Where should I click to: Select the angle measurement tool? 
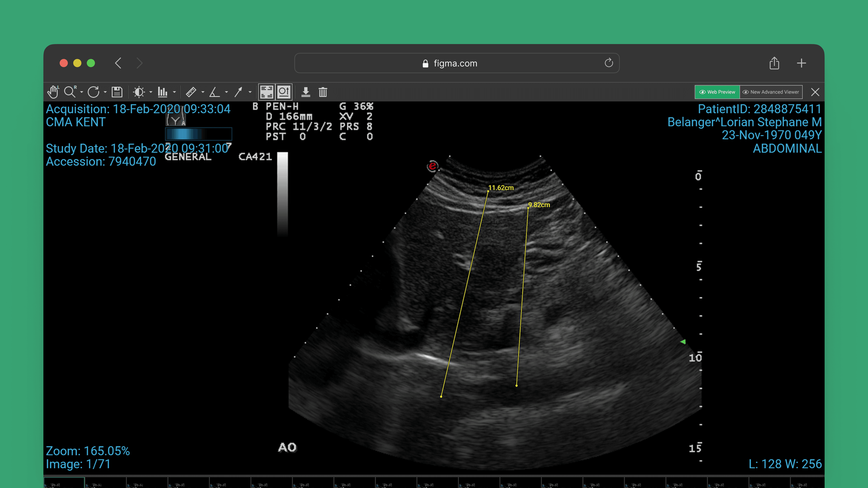pyautogui.click(x=214, y=92)
